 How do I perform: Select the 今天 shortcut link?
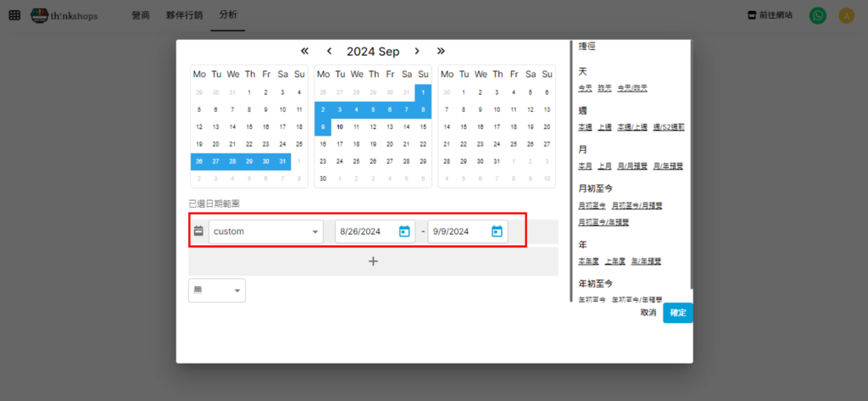point(585,88)
